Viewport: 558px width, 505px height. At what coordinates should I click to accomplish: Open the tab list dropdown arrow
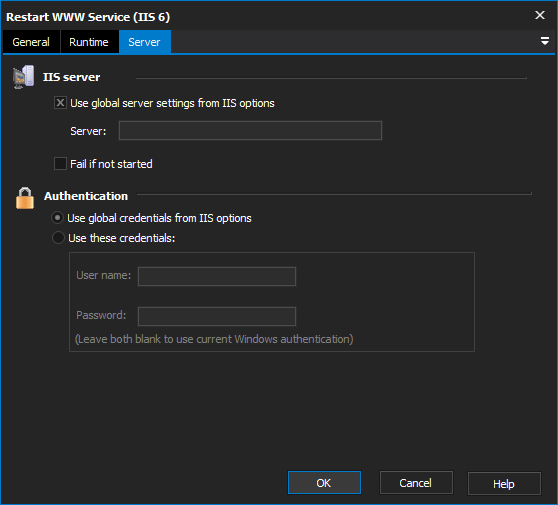[544, 41]
